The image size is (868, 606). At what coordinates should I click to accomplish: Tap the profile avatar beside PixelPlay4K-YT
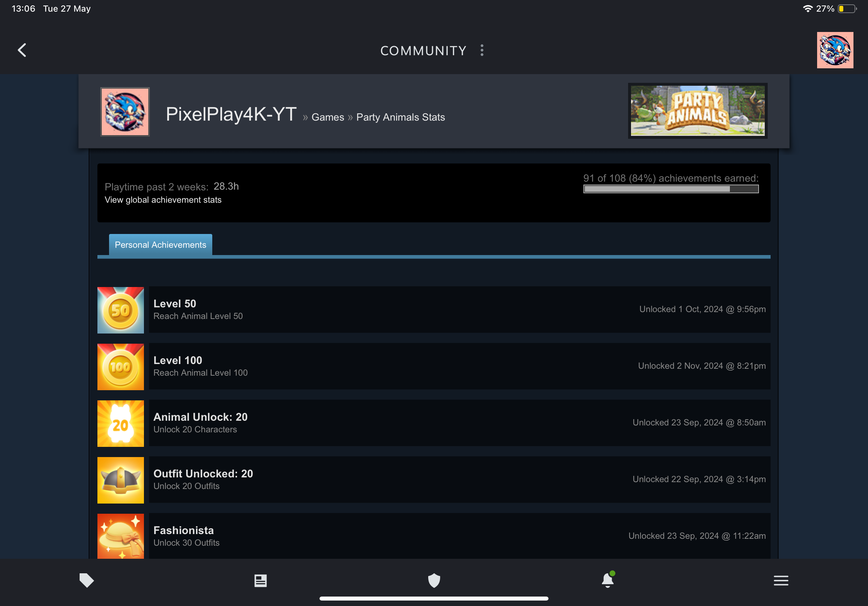(125, 112)
